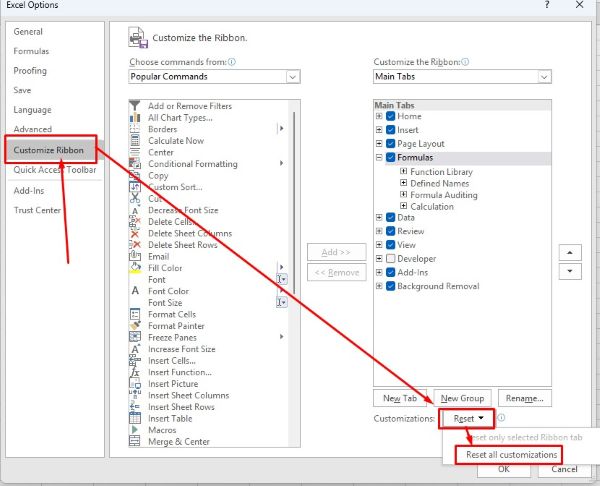This screenshot has width=600, height=486.
Task: Click the Email command icon
Action: [135, 257]
